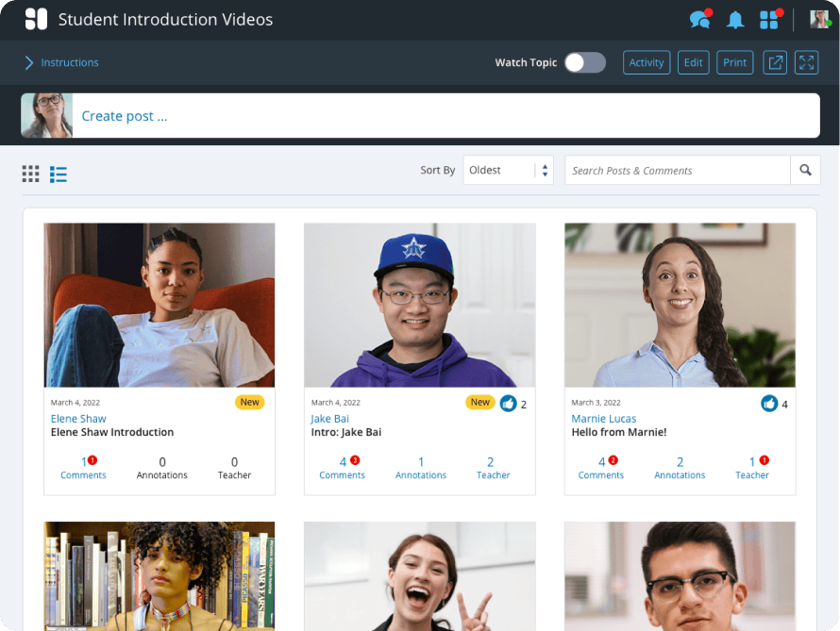Click the post title Elene Shaw Introduction

112,432
